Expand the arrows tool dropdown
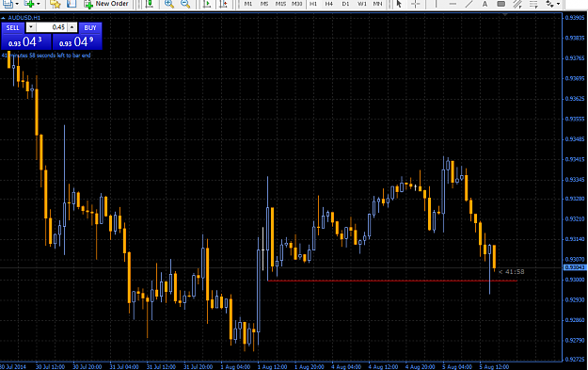The image size is (588, 370). pos(559,4)
